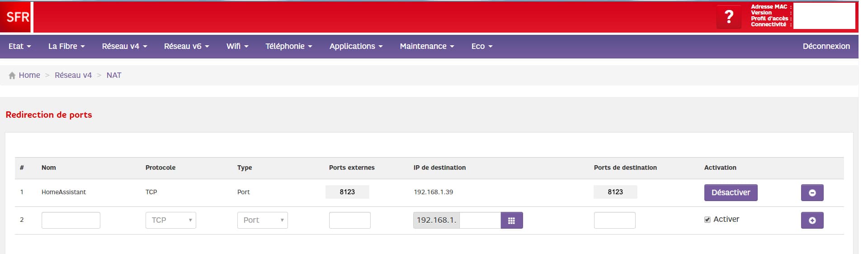The width and height of the screenshot is (868, 254).
Task: Click the destination port 8123 value
Action: tap(615, 192)
